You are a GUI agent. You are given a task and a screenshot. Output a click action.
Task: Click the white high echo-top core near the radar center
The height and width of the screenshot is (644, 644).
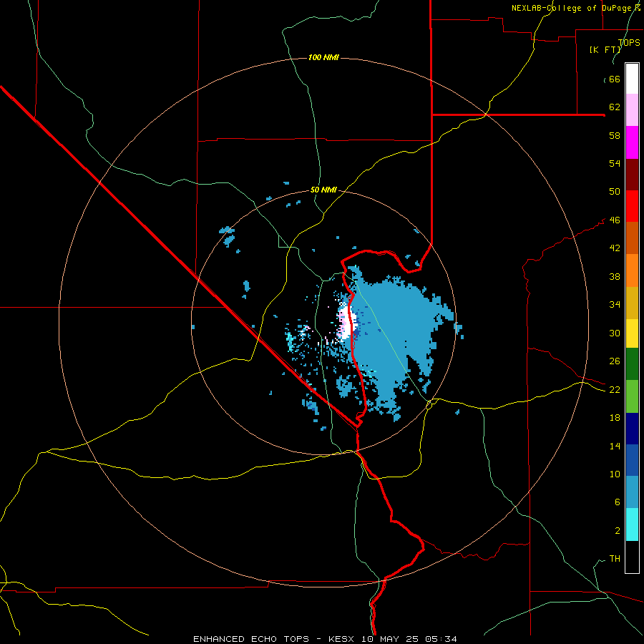pos(346,324)
